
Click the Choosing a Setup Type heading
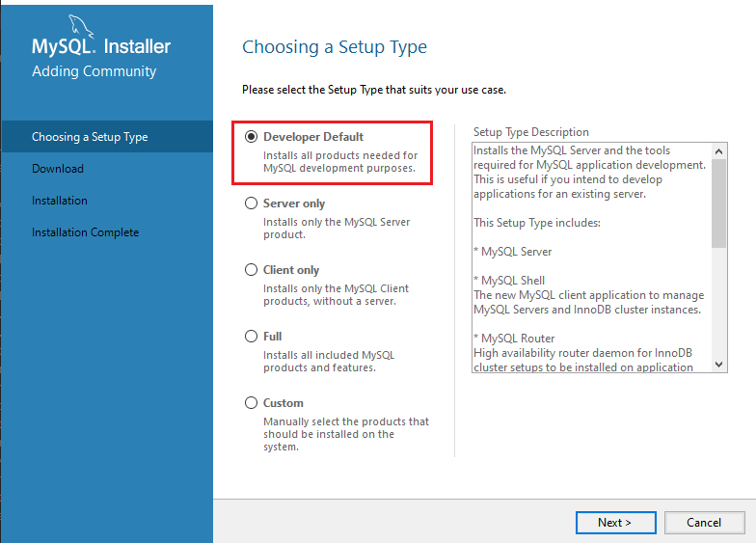pyautogui.click(x=335, y=47)
